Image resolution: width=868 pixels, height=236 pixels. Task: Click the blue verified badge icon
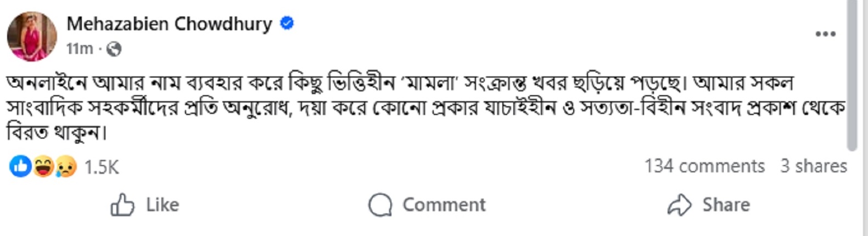click(287, 24)
